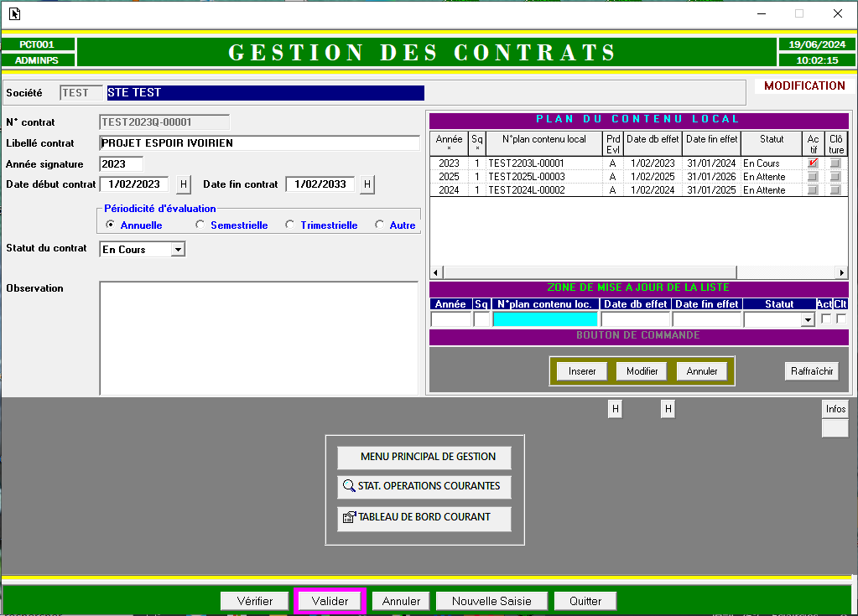
Task: Click the cyan N°plan contenu loc. field
Action: coord(545,319)
